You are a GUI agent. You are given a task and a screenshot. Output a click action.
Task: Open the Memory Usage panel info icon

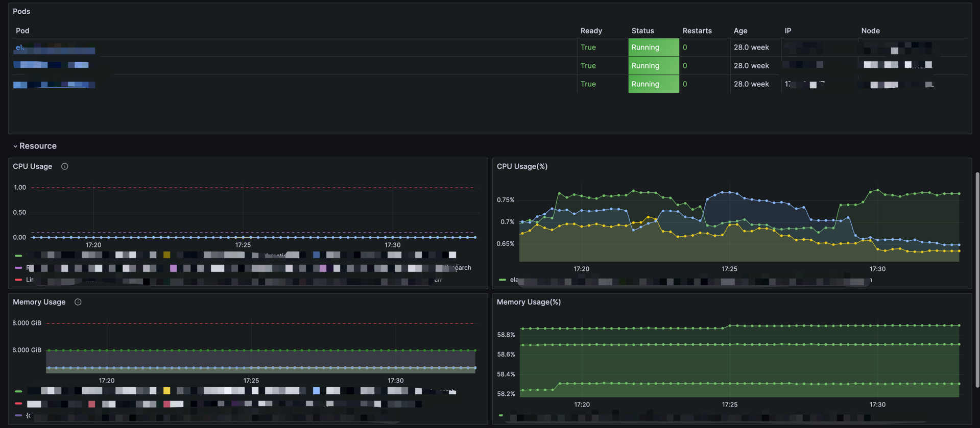[78, 302]
